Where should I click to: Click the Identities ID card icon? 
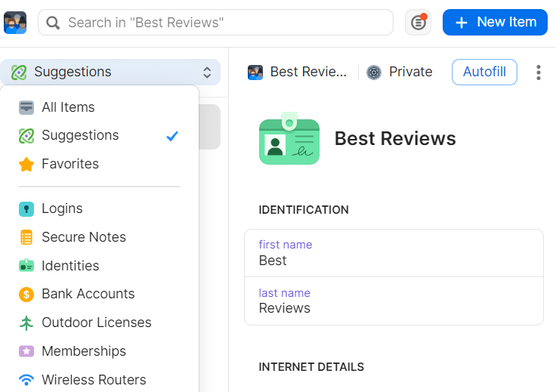tap(26, 265)
